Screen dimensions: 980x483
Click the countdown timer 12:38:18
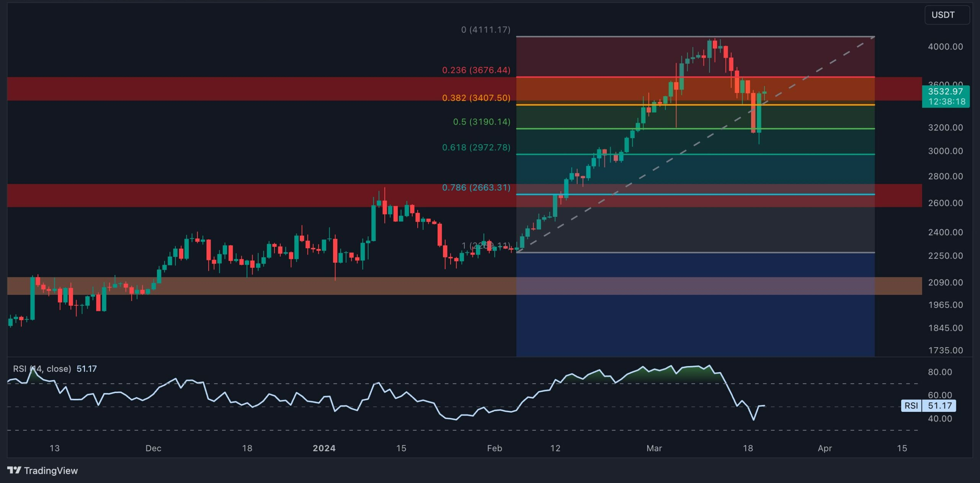click(947, 101)
